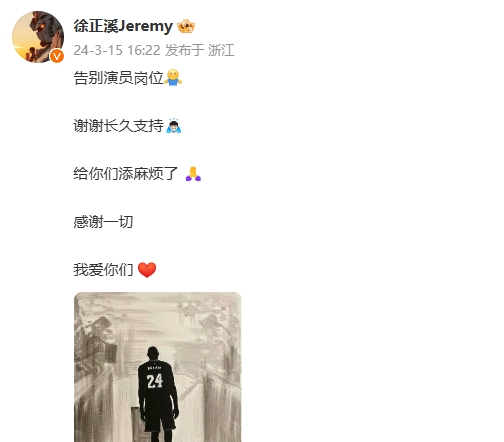Select the line 谢谢长久支持
504x442 pixels.
(x=118, y=126)
